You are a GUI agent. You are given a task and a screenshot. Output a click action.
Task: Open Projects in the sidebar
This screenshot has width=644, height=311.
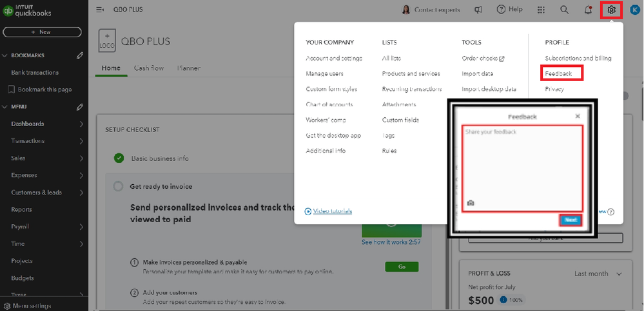pos(22,261)
